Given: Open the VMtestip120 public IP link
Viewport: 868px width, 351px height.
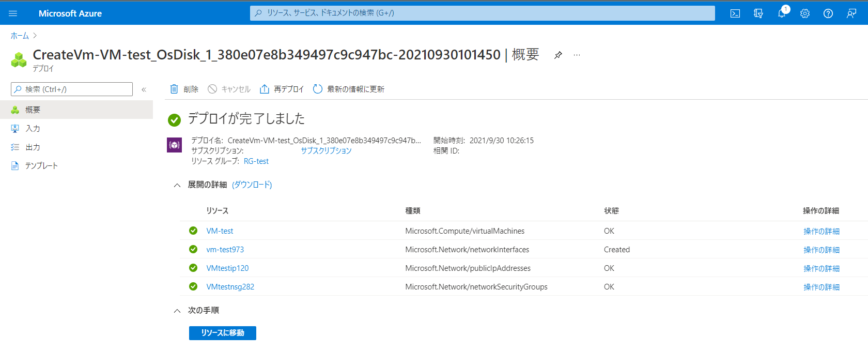Looking at the screenshot, I should (x=227, y=268).
